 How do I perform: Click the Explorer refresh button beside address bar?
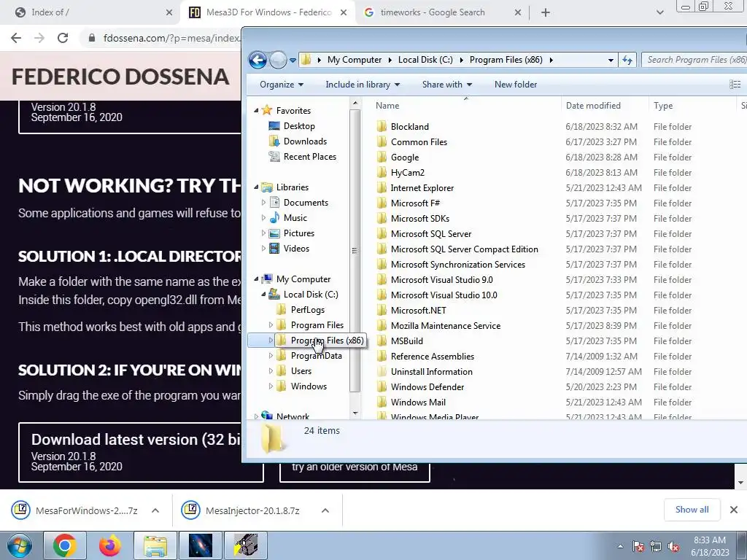(627, 60)
